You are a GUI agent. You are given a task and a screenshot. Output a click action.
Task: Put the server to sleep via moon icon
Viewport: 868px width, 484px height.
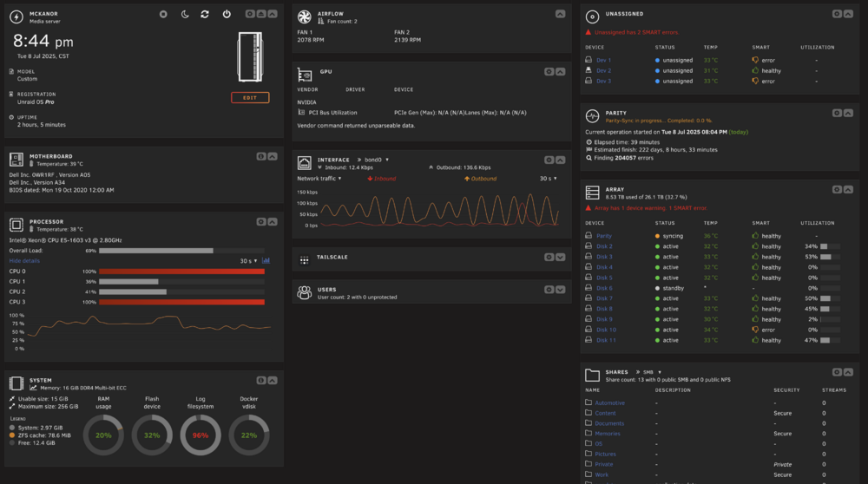tap(185, 15)
